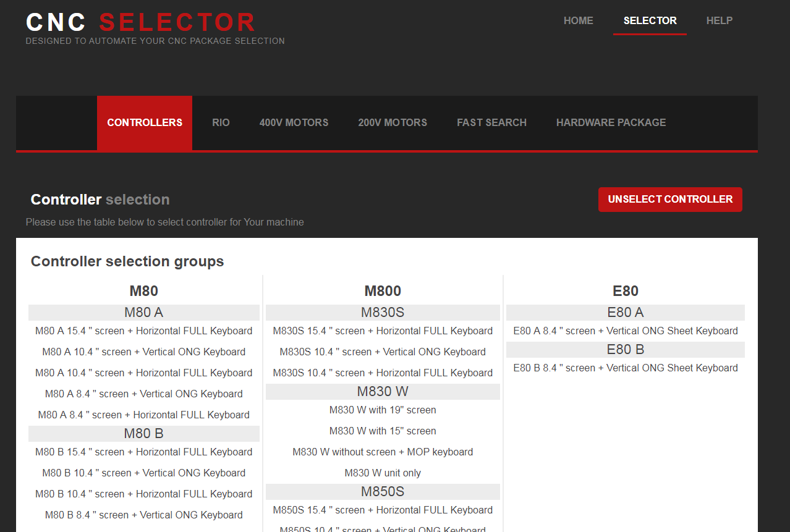The width and height of the screenshot is (790, 532).
Task: Select M830S 10.4" Horizontal FULL Keyboard
Action: pos(383,373)
